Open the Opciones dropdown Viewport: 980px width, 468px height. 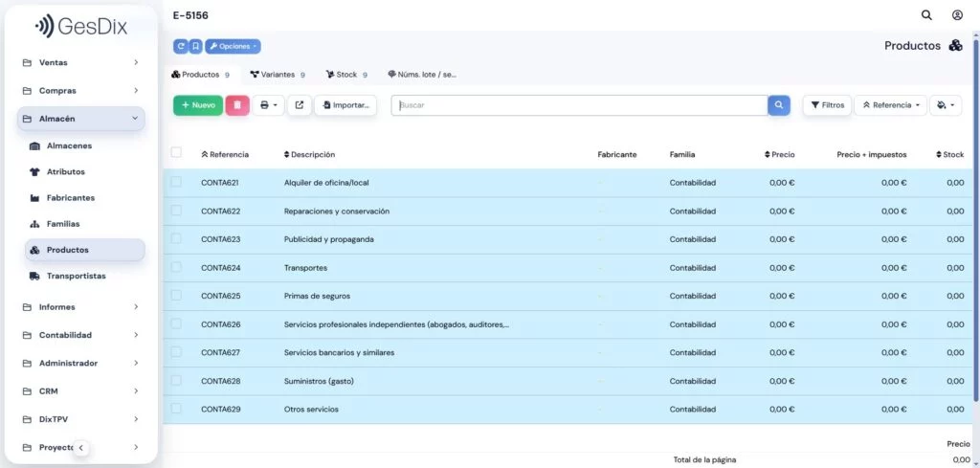[x=233, y=46]
